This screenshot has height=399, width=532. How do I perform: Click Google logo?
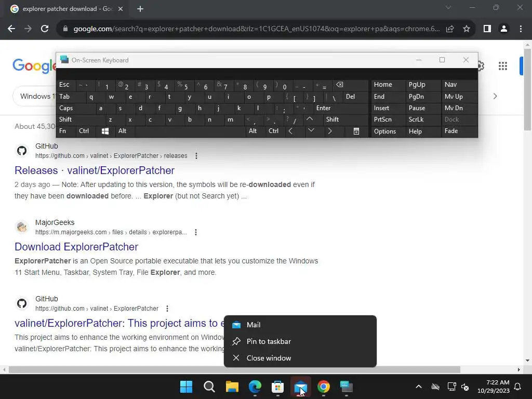(34, 65)
